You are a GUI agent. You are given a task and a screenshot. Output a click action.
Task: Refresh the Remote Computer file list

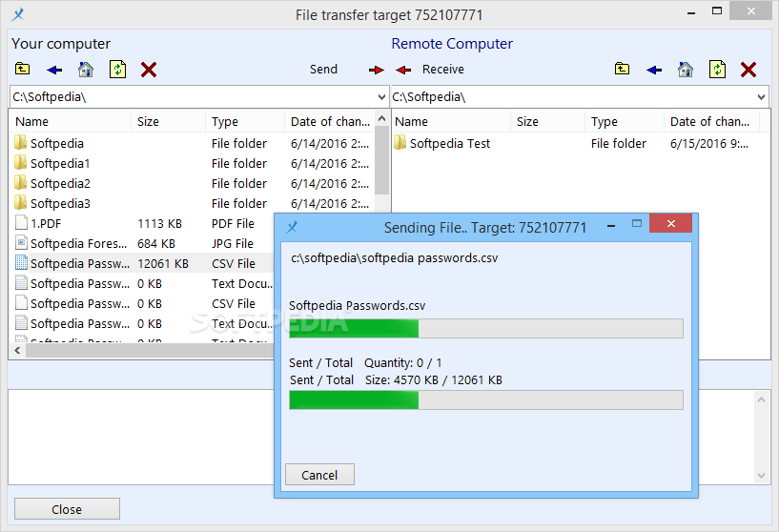[x=717, y=69]
